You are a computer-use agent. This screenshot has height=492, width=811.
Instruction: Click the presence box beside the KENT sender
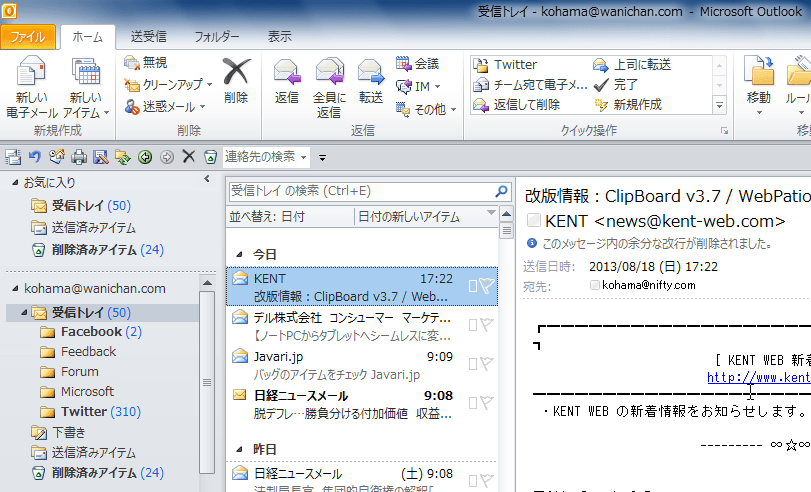coord(534,220)
